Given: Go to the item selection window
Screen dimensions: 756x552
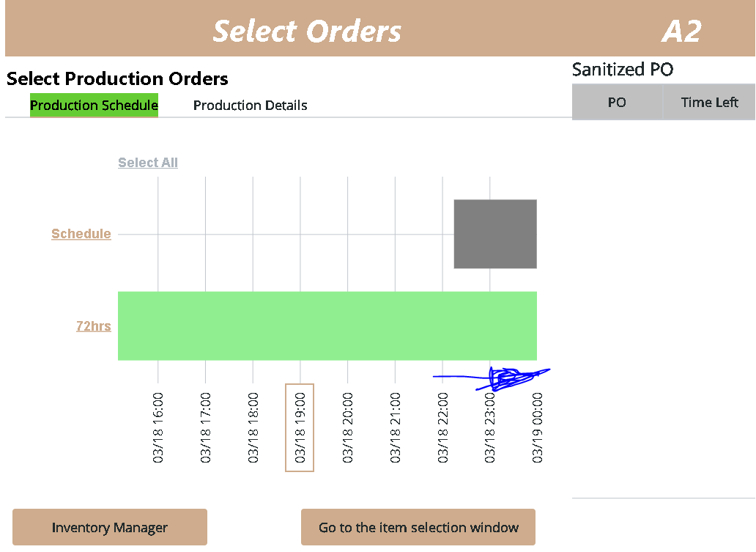Looking at the screenshot, I should point(418,528).
